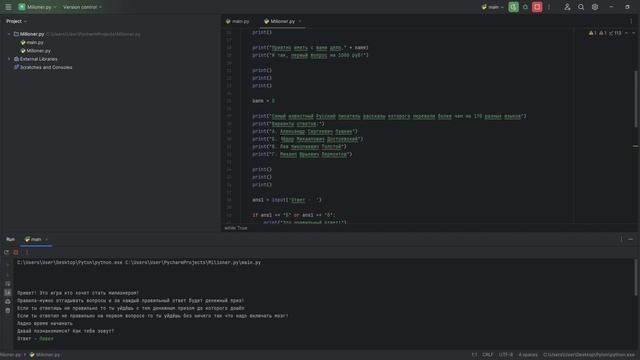Clear all console output trash icon
This screenshot has height=360, width=640.
[8, 311]
